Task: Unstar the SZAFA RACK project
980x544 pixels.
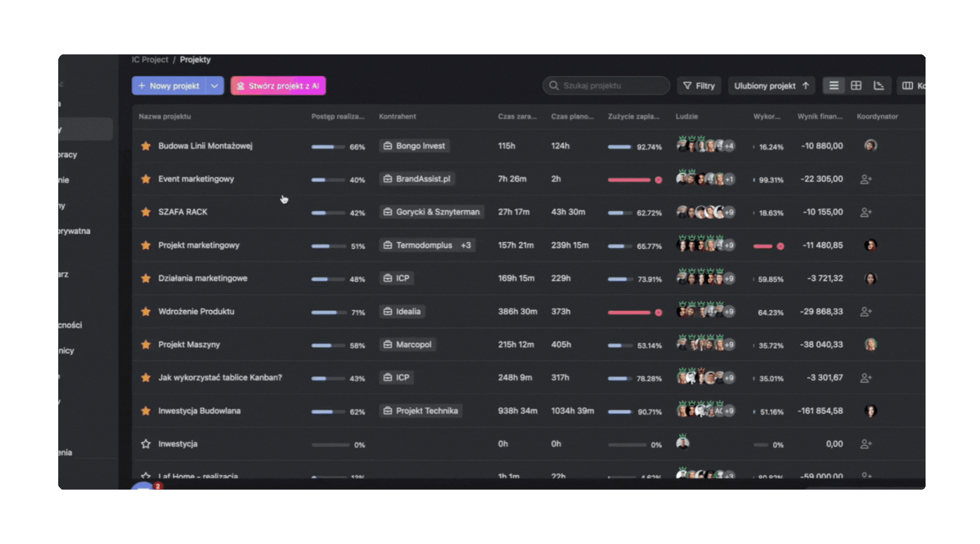Action: pyautogui.click(x=146, y=212)
